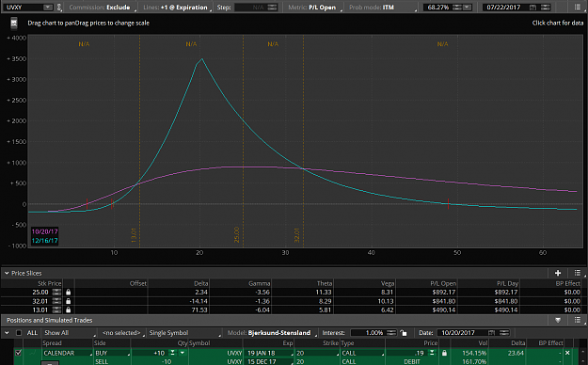Uncheck the CALENDAR trade checkbox
This screenshot has width=588, height=365.
tap(19, 353)
